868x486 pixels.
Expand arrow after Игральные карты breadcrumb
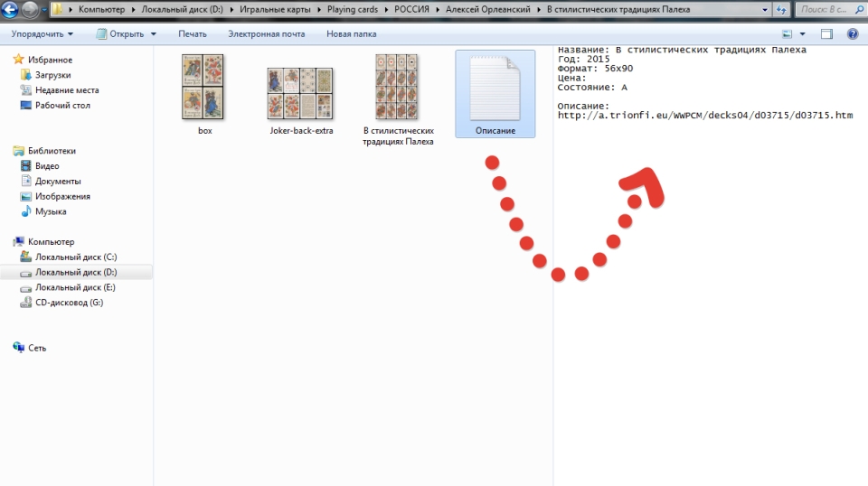pos(319,9)
